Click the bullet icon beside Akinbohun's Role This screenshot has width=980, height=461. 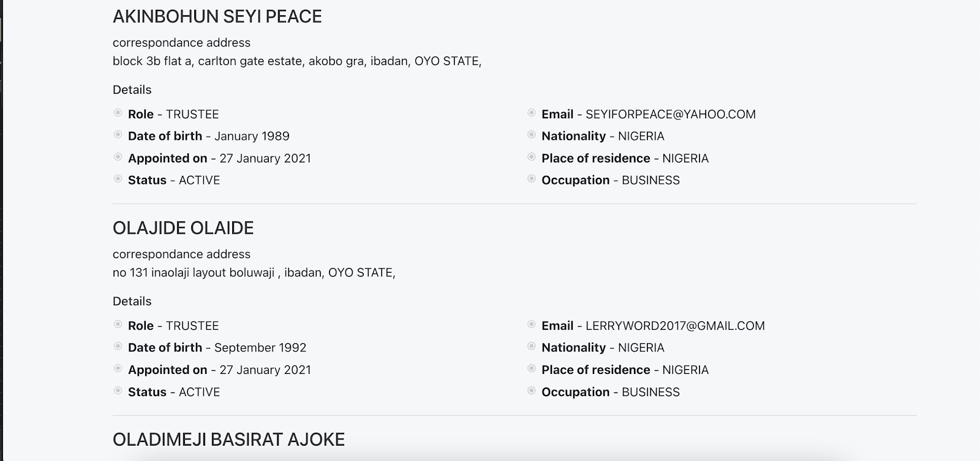[118, 113]
